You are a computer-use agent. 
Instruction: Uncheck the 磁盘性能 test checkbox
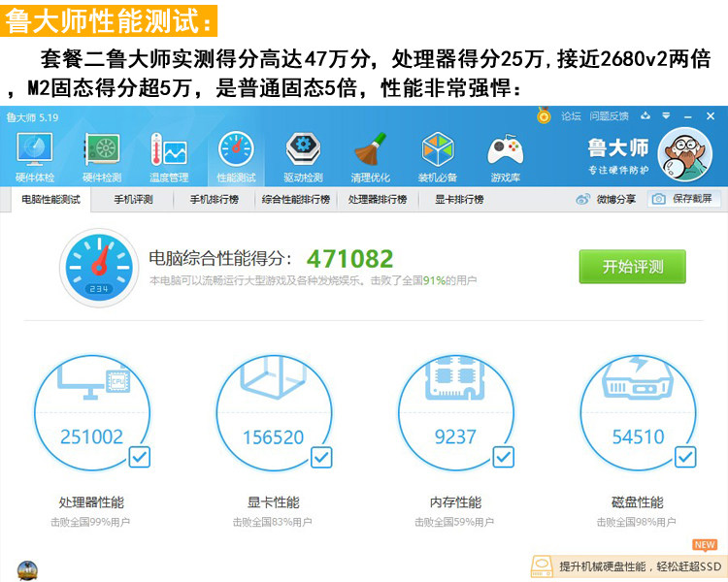point(685,457)
